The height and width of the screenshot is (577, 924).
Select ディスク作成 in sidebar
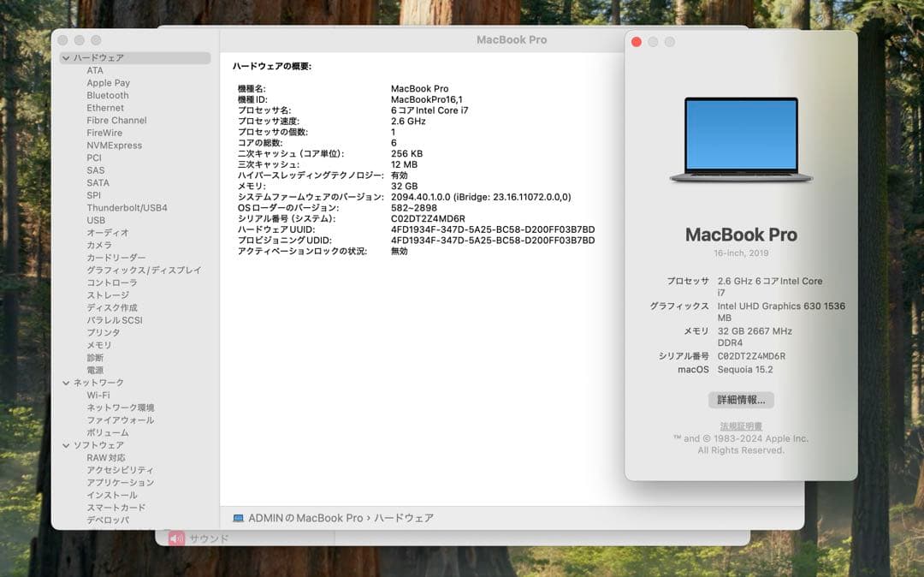coord(112,307)
